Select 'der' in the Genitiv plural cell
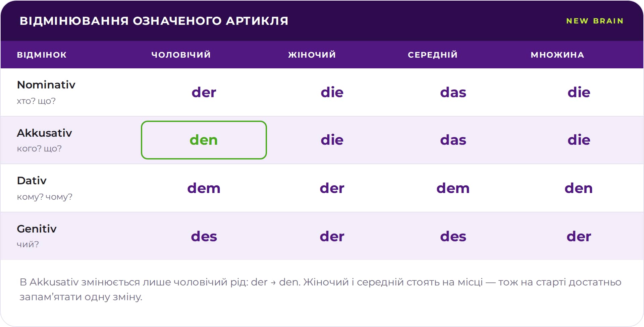Screen dimensions: 644x327 [579, 236]
